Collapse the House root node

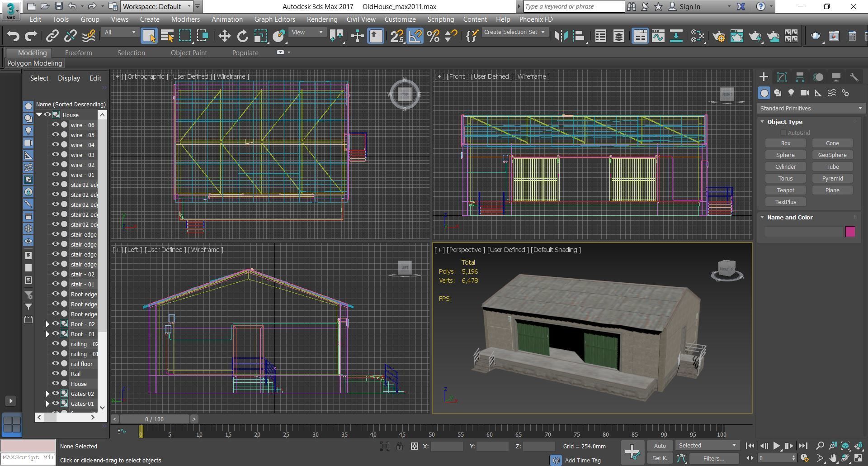pos(39,115)
